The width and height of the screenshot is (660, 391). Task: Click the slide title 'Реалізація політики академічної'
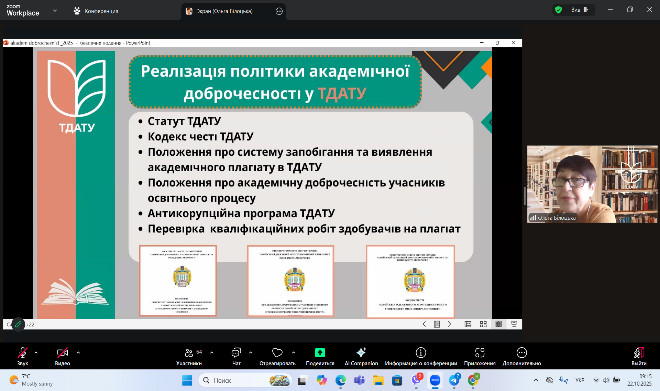(x=275, y=72)
